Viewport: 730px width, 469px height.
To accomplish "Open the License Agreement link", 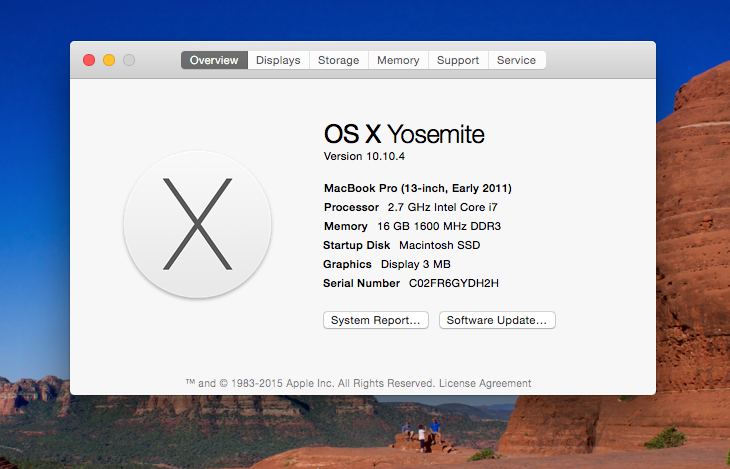I will (485, 383).
